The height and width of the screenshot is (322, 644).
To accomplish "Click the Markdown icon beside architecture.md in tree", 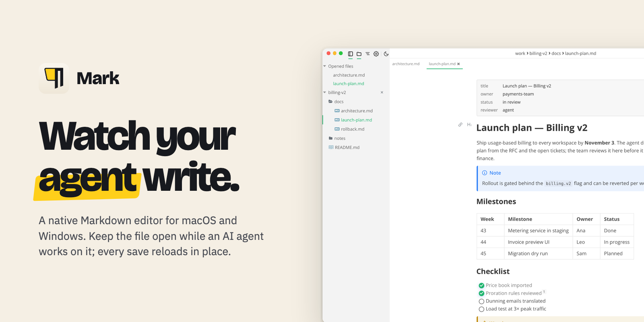I will (337, 111).
